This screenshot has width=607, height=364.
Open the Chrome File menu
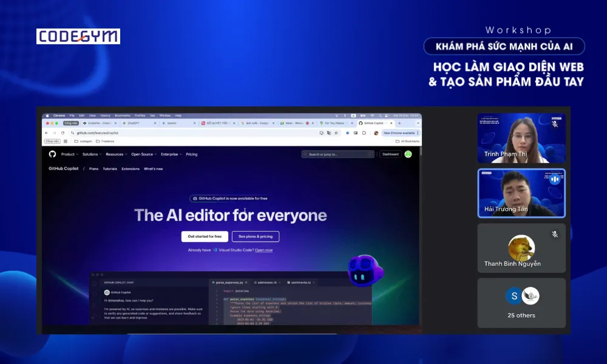(x=72, y=115)
